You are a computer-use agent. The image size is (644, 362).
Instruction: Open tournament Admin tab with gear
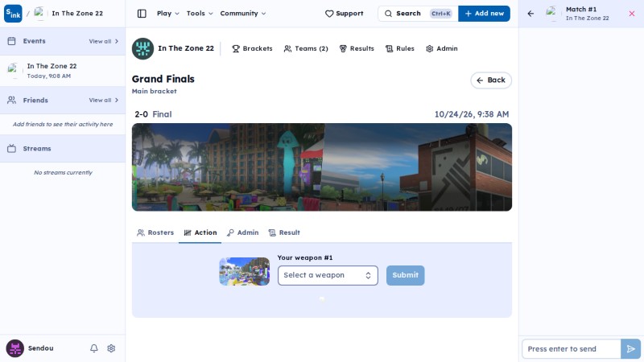pyautogui.click(x=441, y=48)
